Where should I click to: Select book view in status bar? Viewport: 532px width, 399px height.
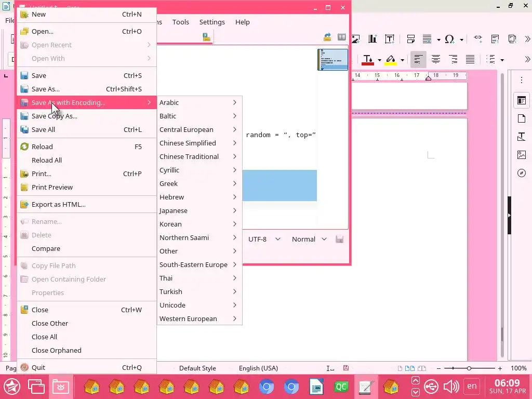422,368
